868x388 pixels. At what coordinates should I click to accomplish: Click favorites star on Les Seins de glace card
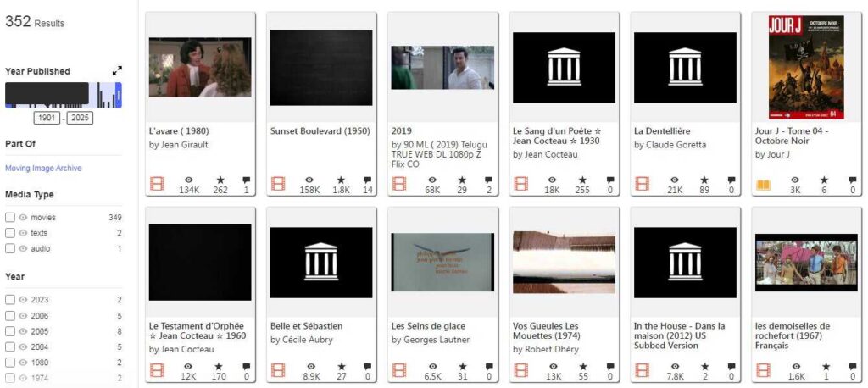click(462, 367)
